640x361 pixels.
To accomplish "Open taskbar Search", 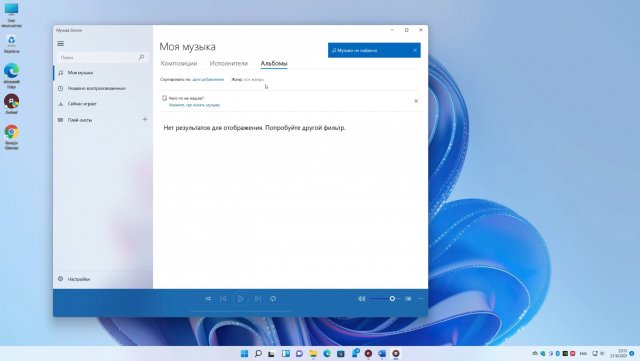I will pos(258,354).
